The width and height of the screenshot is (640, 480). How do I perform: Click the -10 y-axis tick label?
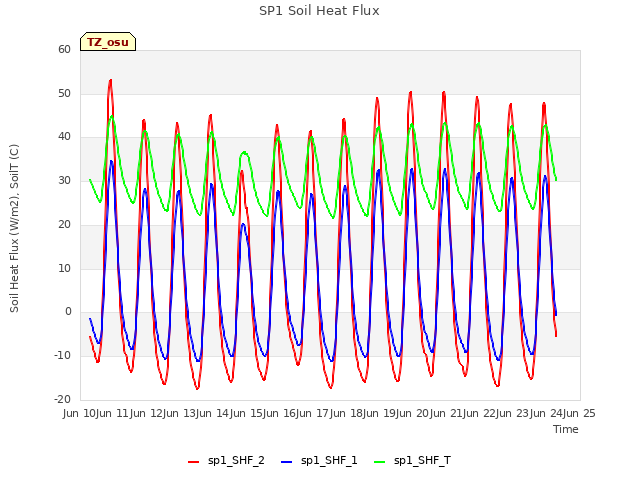pos(62,356)
